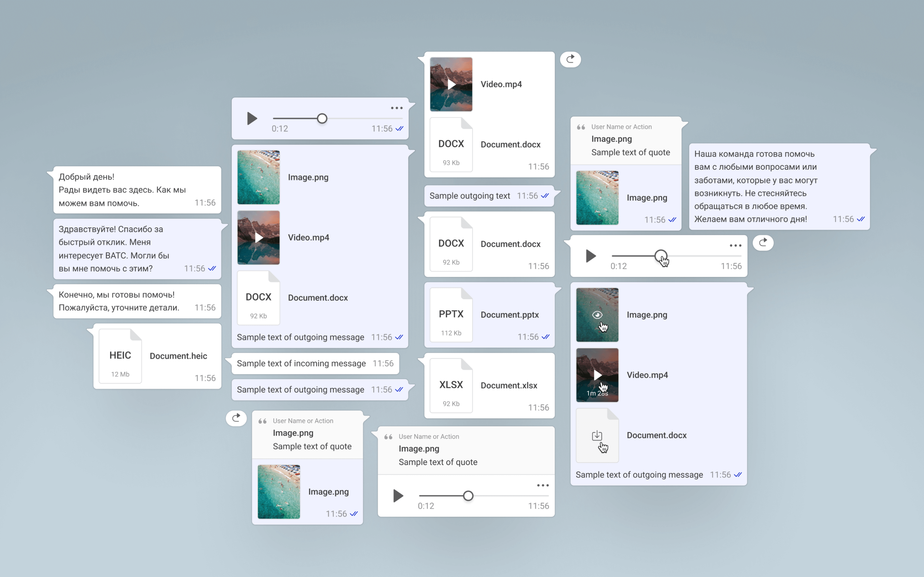Click forward arrow beside bottom-left quote message
Screen dimensions: 924x577
236,418
